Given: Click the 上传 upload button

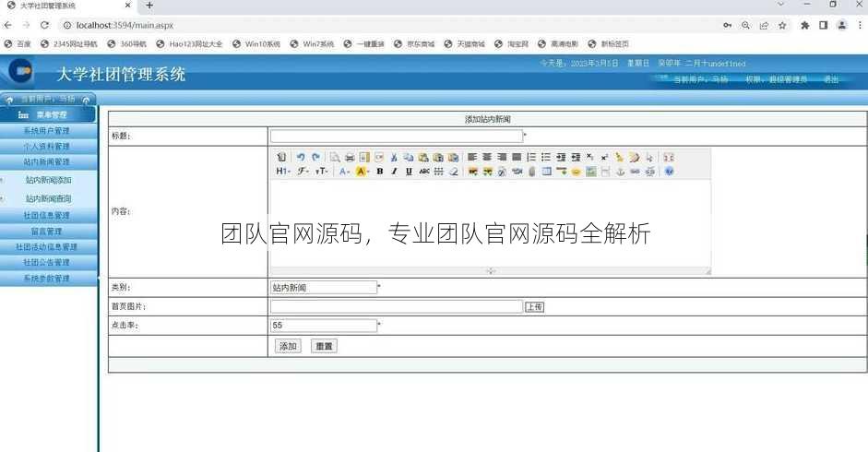Looking at the screenshot, I should pos(535,307).
